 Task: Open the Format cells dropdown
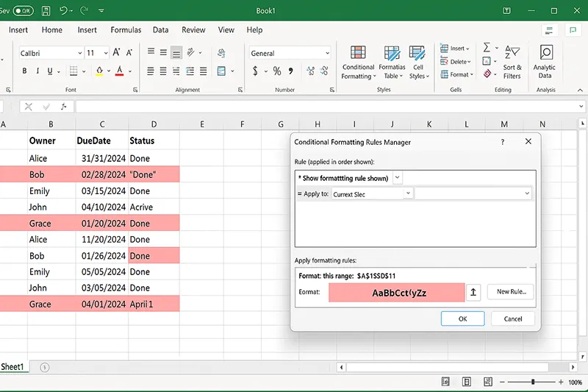456,74
